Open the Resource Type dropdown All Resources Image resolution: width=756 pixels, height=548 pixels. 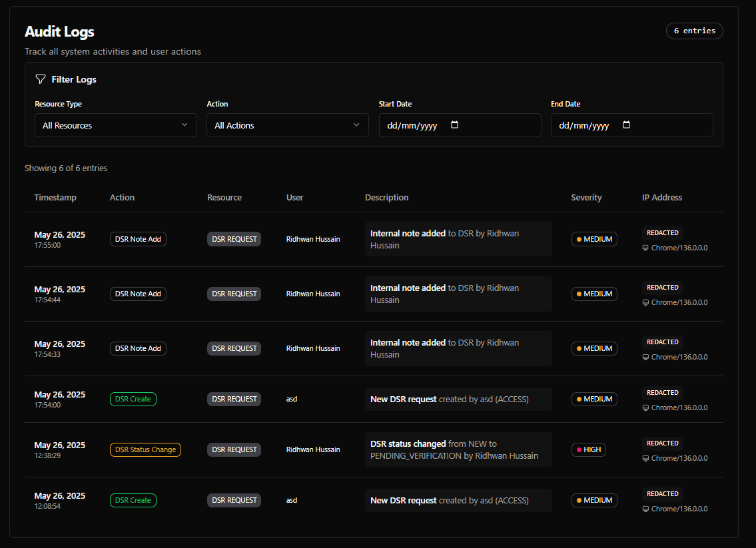click(x=116, y=125)
